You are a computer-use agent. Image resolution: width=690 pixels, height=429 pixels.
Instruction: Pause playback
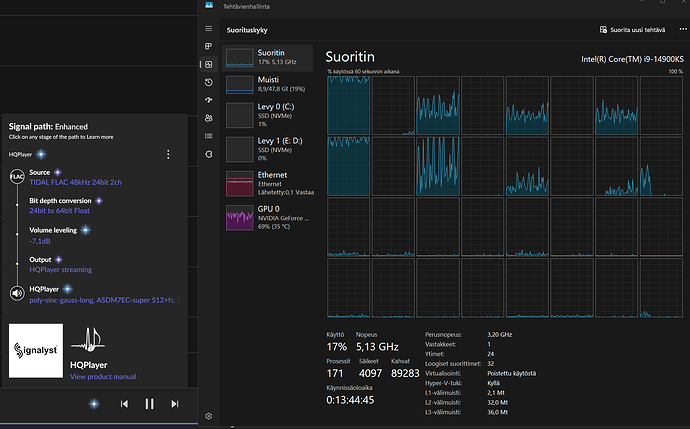149,404
